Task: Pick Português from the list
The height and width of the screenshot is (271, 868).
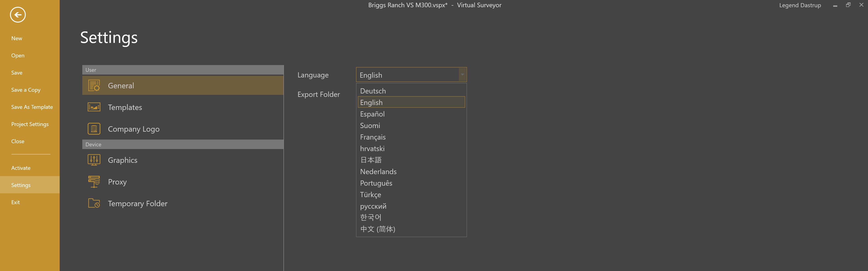Action: click(x=411, y=183)
